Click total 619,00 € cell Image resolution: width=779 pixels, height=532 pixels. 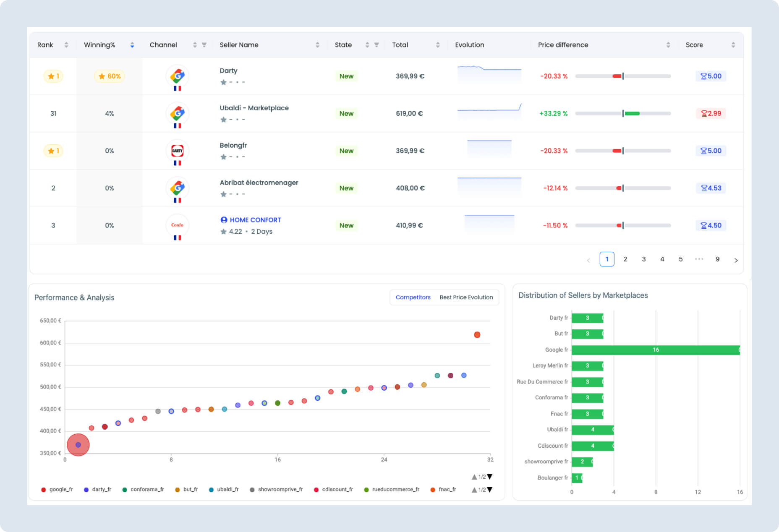click(409, 114)
